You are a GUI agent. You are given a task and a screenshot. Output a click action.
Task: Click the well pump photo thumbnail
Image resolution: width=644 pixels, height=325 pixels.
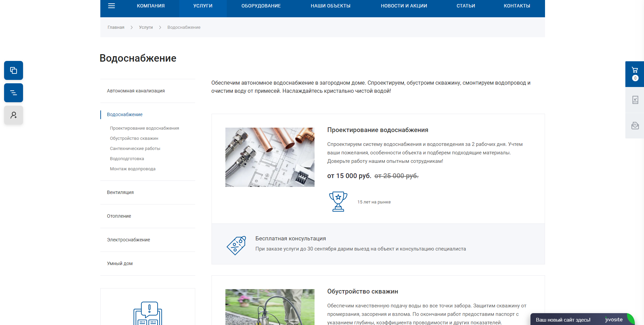(270, 307)
